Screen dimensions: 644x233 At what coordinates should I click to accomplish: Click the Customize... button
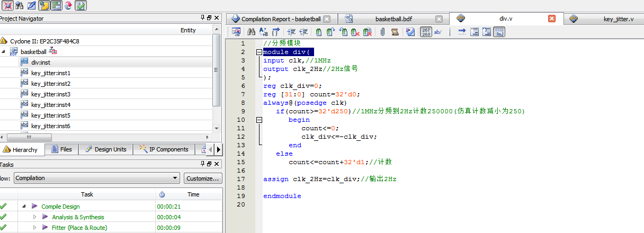click(203, 178)
